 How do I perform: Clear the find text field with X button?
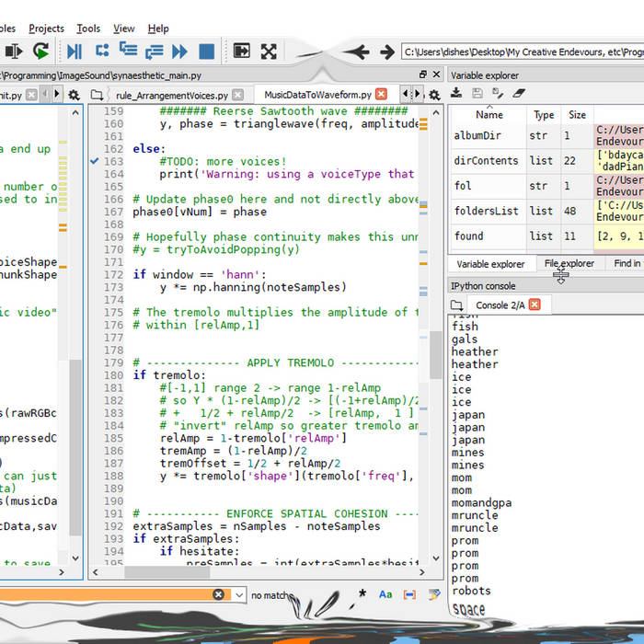[218, 595]
